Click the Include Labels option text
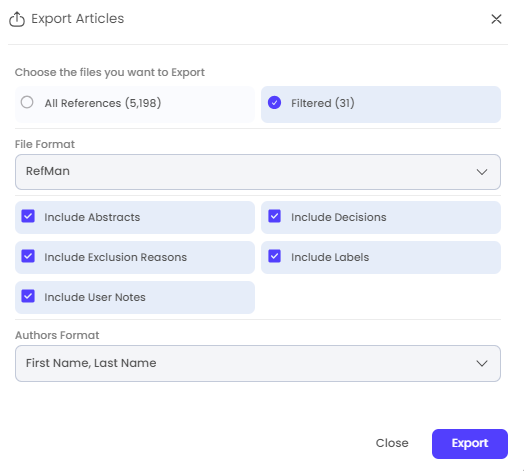The height and width of the screenshot is (471, 524). click(330, 257)
